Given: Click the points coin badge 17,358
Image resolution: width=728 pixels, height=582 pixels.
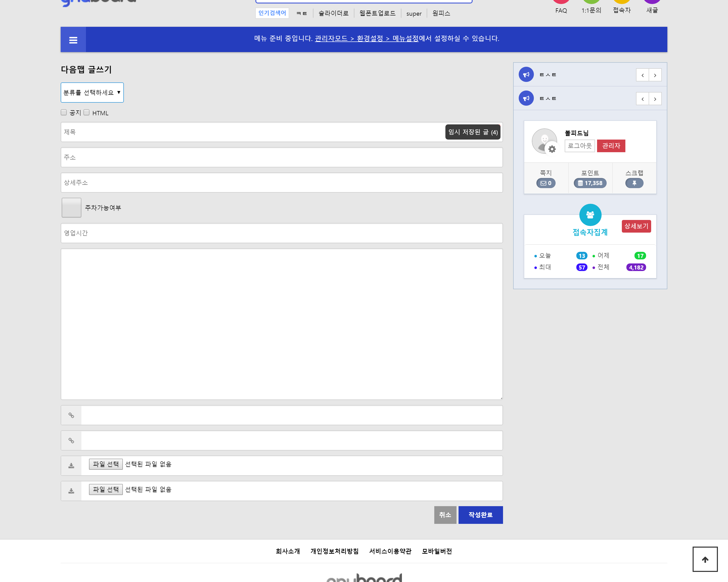Looking at the screenshot, I should coord(590,183).
